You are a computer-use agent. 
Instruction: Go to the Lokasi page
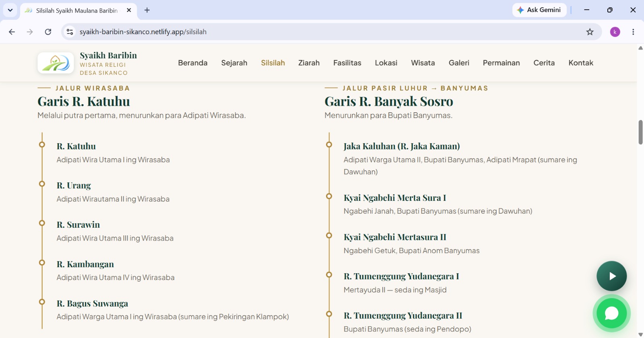[x=386, y=63]
